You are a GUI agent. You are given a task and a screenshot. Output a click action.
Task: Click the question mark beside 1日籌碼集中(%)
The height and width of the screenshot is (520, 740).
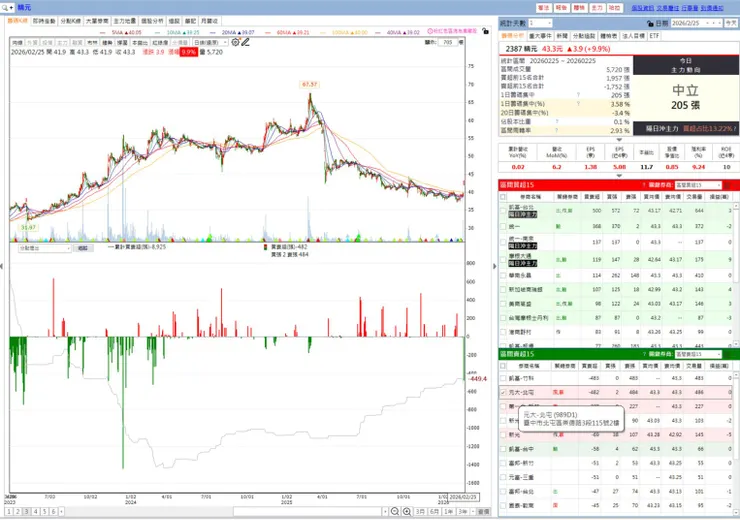click(578, 104)
